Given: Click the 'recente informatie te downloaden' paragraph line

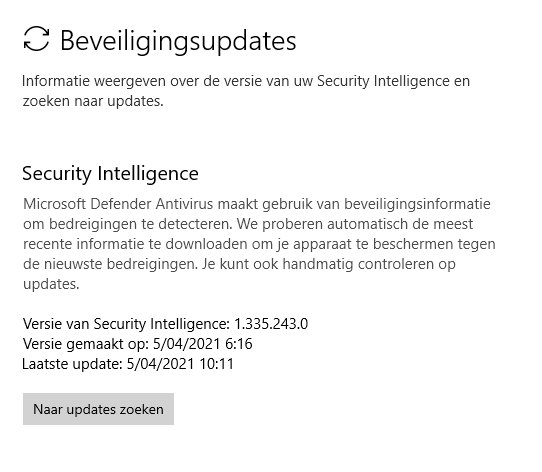Looking at the screenshot, I should click(259, 244).
